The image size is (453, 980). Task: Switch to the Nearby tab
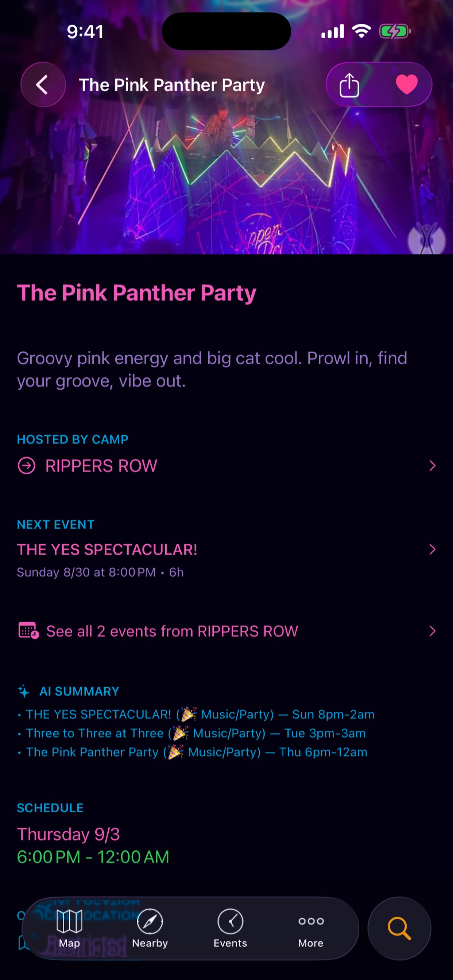tap(150, 928)
